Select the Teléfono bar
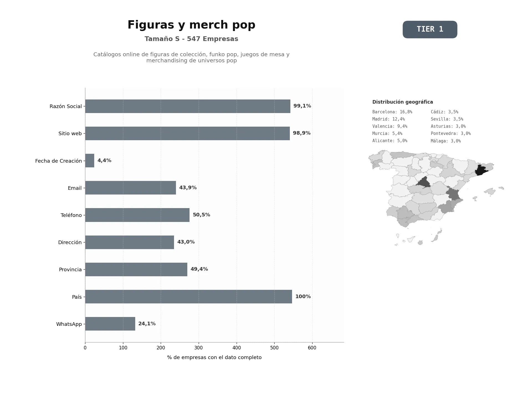Screen dimensions: 532x399 [137, 215]
